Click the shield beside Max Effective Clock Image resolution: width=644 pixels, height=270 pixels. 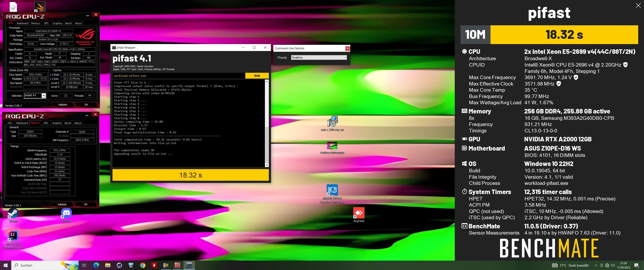559,84
